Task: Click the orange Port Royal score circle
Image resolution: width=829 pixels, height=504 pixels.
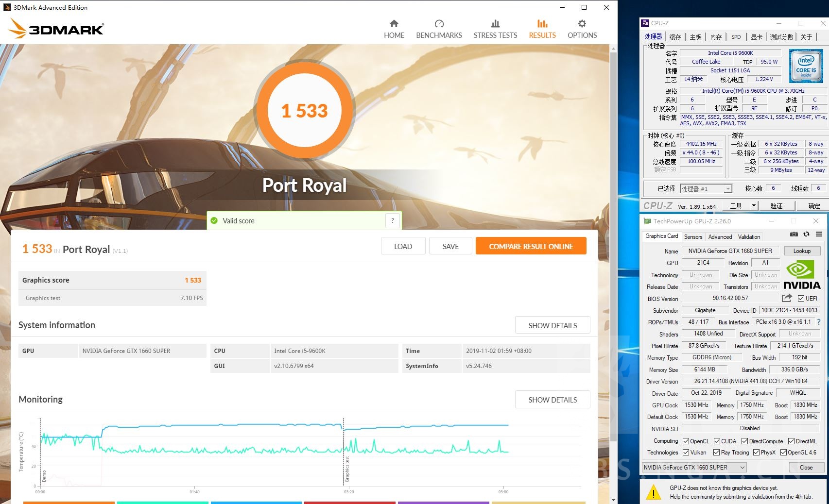Action: 305,111
